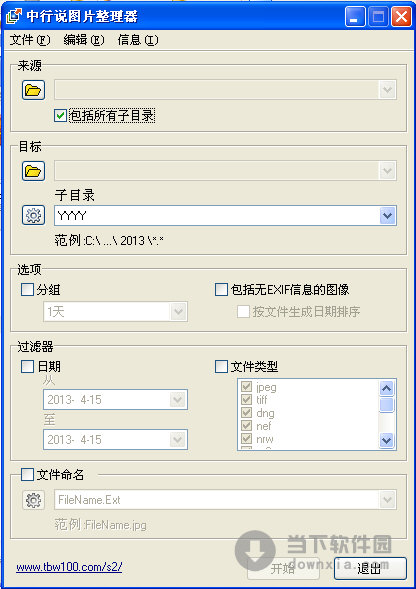Uncheck 包括所有子目录 checkbox
416x589 pixels.
[60, 115]
